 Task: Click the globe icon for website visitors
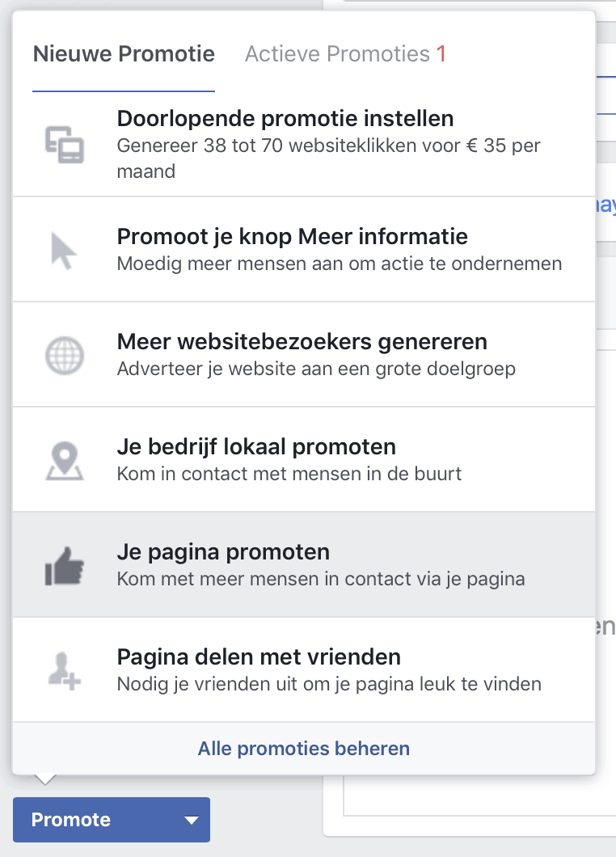click(x=65, y=356)
